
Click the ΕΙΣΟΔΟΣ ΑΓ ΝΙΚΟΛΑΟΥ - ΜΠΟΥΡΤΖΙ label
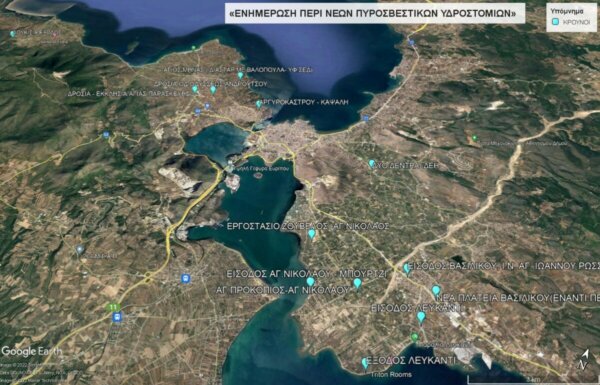(307, 274)
